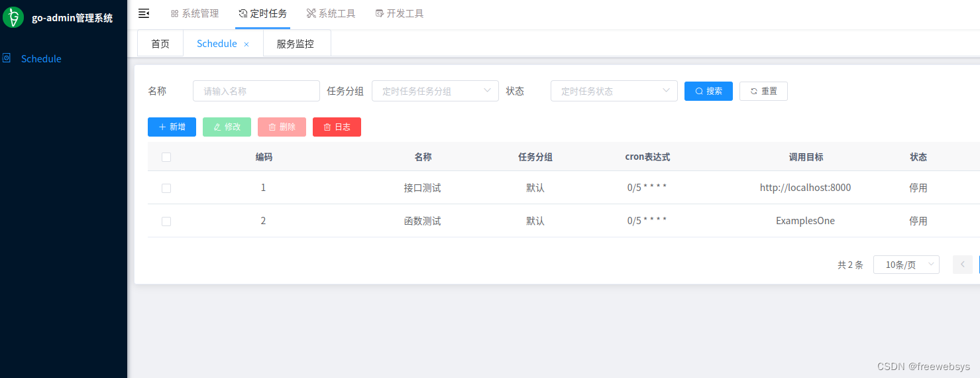
Task: Click the cron表达式 column header
Action: (647, 157)
